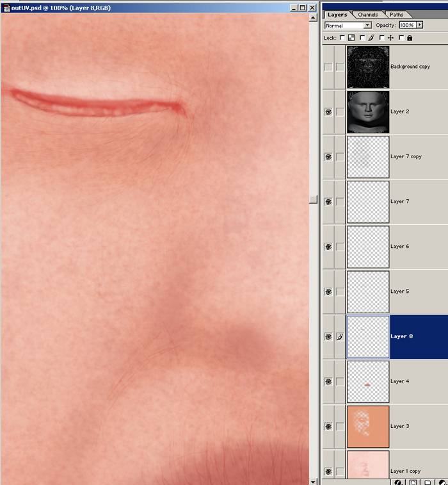The height and width of the screenshot is (485, 448).
Task: Click the layer style button at panel bottom
Action: coord(398,481)
